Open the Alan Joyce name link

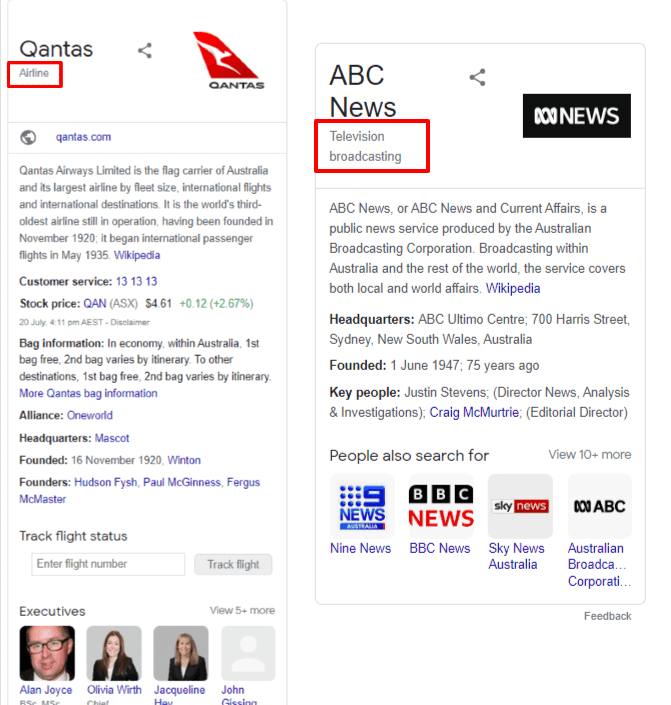click(45, 690)
